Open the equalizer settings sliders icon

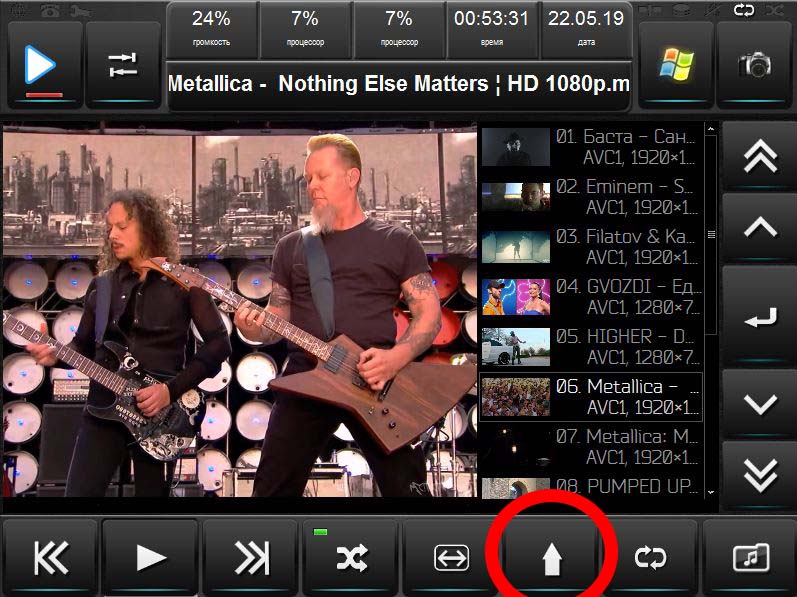click(x=123, y=64)
